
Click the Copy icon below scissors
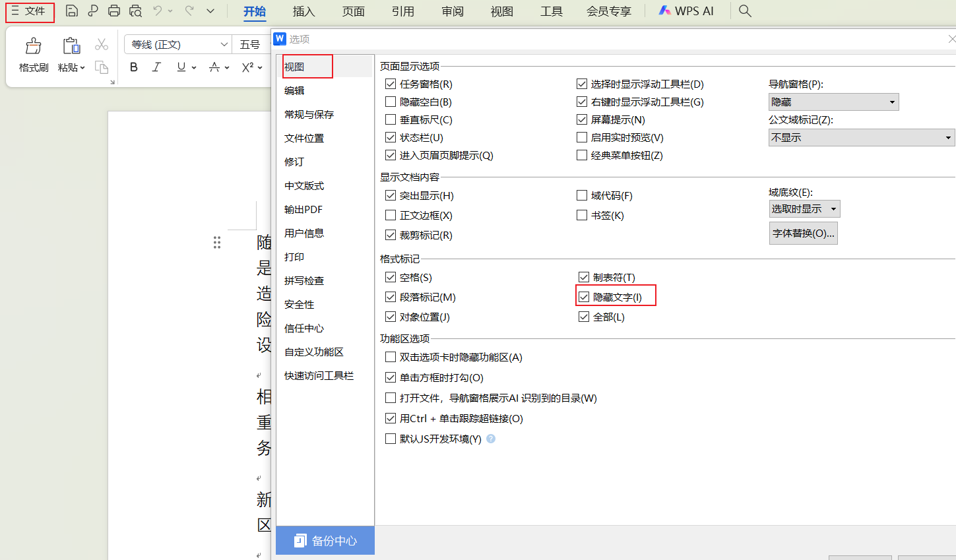point(102,67)
